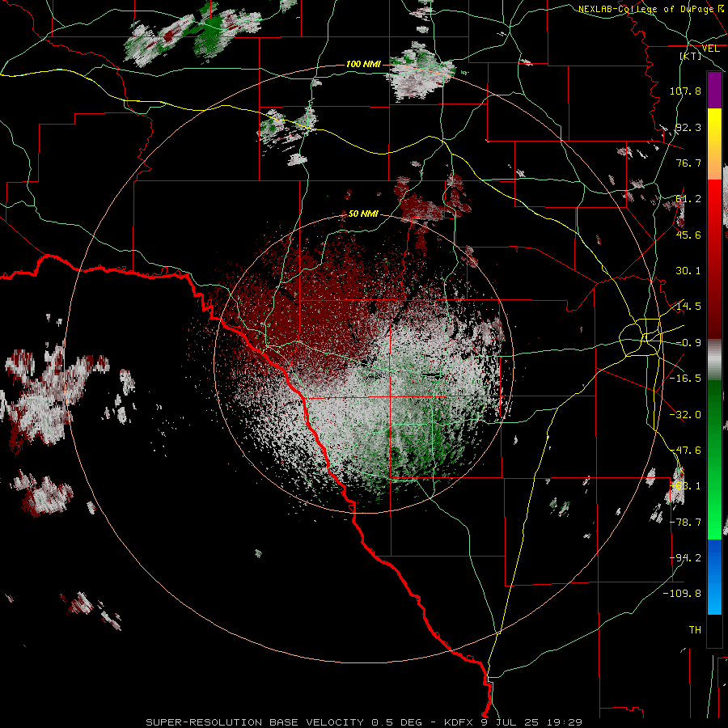Click the -0.9 velocity scale value
This screenshot has width=728, height=728.
tap(688, 343)
